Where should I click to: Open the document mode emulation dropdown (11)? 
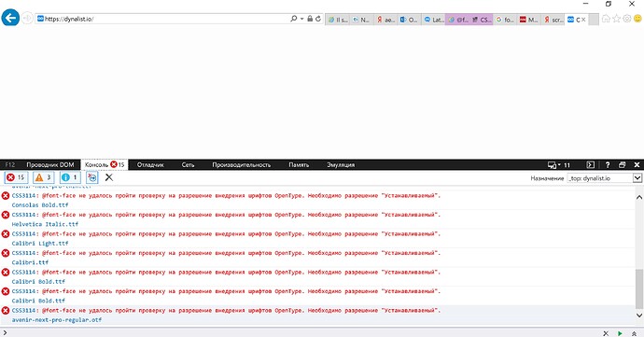[x=559, y=165]
